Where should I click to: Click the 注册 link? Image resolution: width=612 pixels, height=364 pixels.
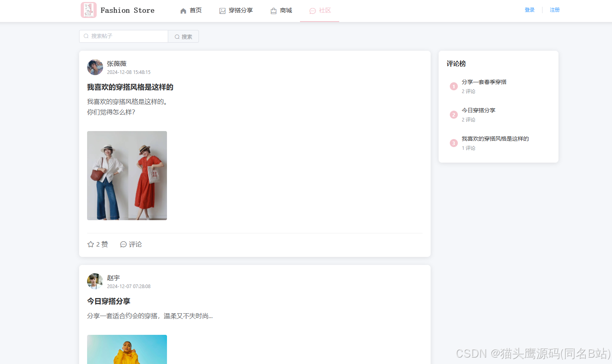(555, 10)
